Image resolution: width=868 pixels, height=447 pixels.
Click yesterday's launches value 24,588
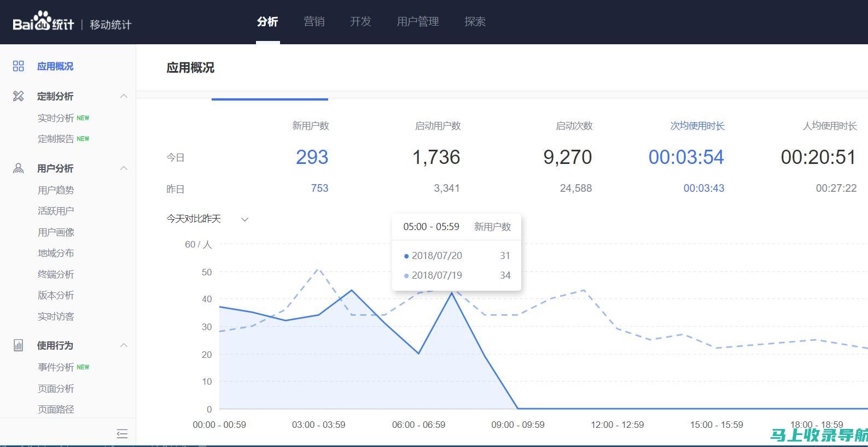point(576,189)
